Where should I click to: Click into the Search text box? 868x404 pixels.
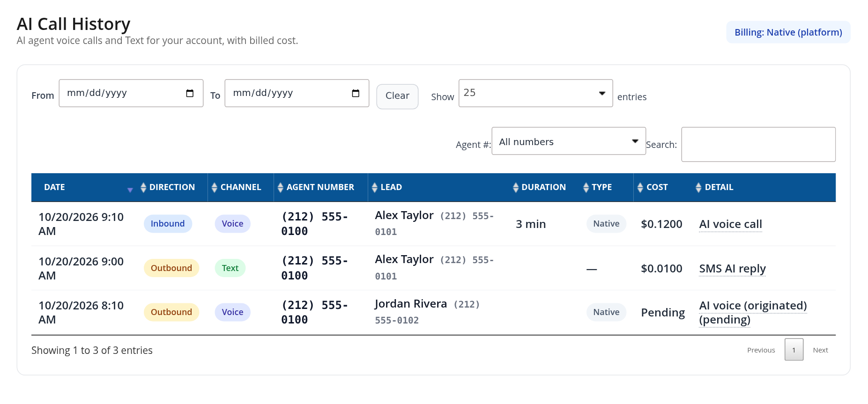click(758, 144)
